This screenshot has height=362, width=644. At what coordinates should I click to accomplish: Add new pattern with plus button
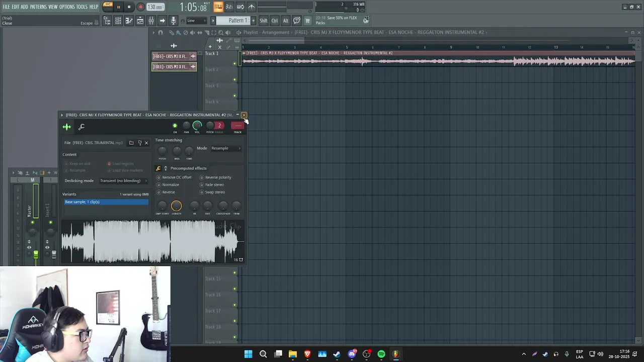(253, 21)
